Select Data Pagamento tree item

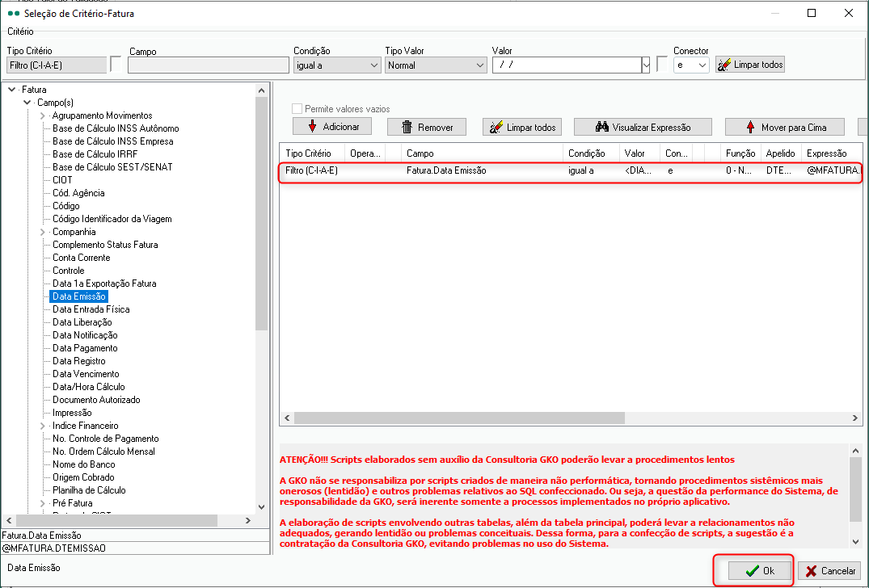(85, 348)
